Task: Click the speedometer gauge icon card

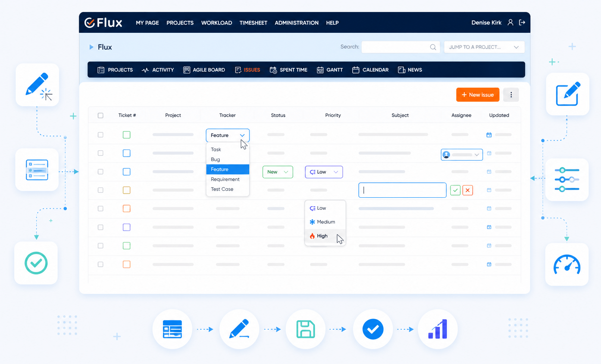Action: (567, 264)
